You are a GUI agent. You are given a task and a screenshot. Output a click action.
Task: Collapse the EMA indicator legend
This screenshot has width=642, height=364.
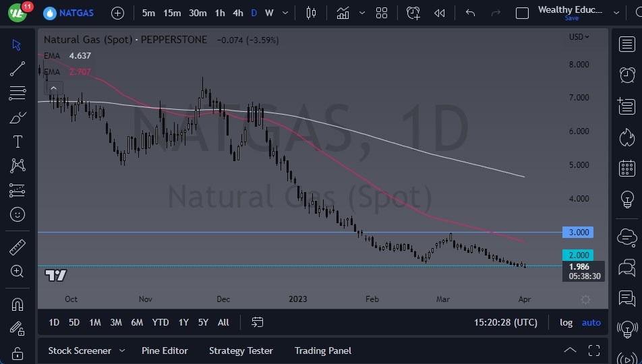point(54,88)
